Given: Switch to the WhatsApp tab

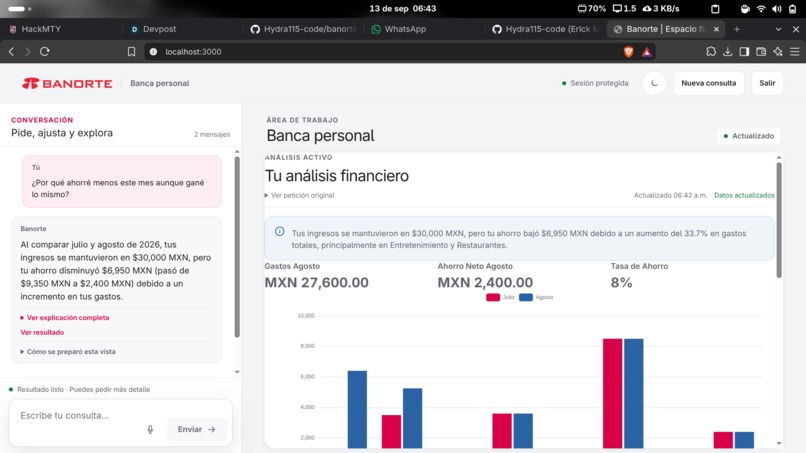Looking at the screenshot, I should pos(424,29).
